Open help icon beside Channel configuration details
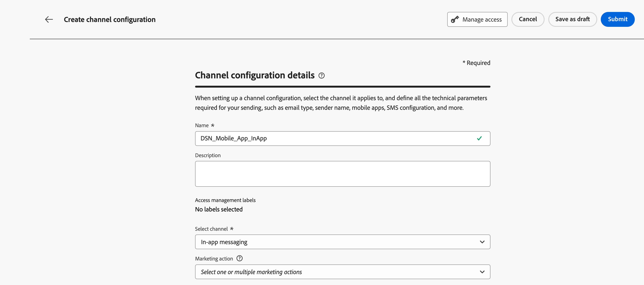This screenshot has width=644, height=285. (x=322, y=75)
